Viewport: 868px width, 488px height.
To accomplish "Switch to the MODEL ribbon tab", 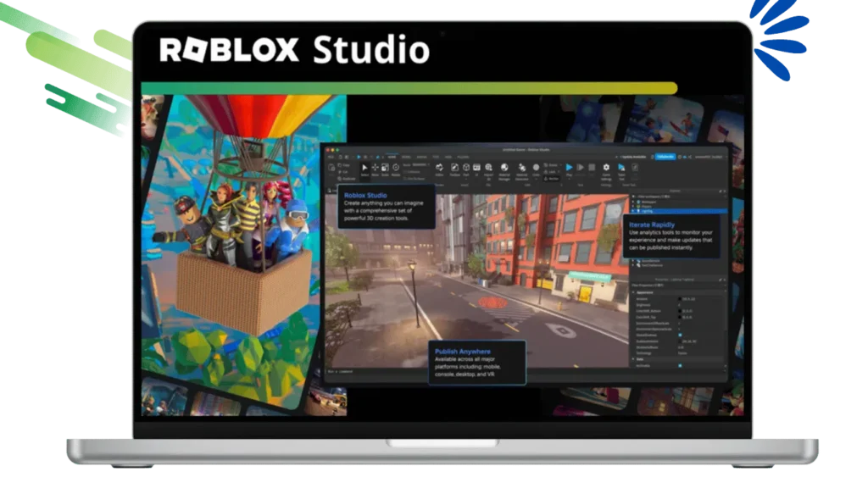I will coord(407,157).
